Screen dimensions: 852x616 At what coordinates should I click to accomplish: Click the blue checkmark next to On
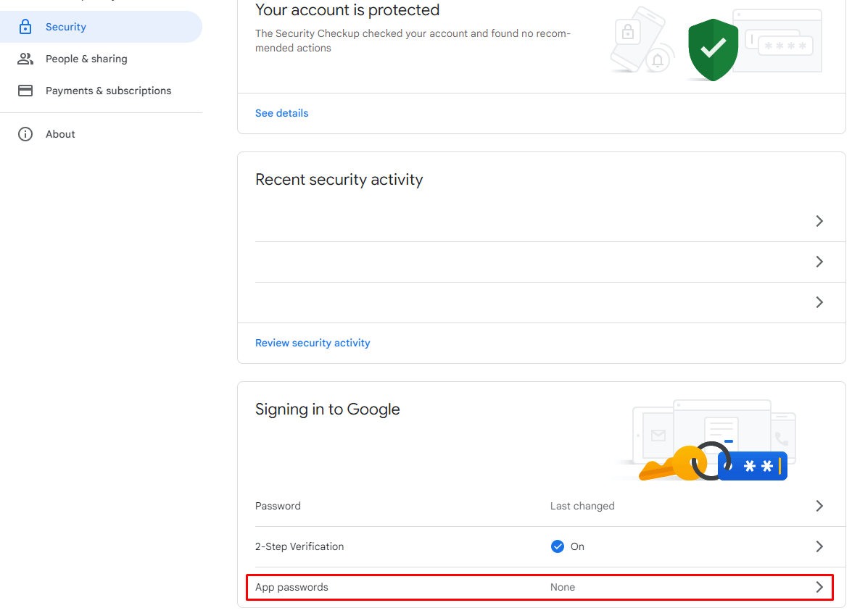(x=557, y=546)
